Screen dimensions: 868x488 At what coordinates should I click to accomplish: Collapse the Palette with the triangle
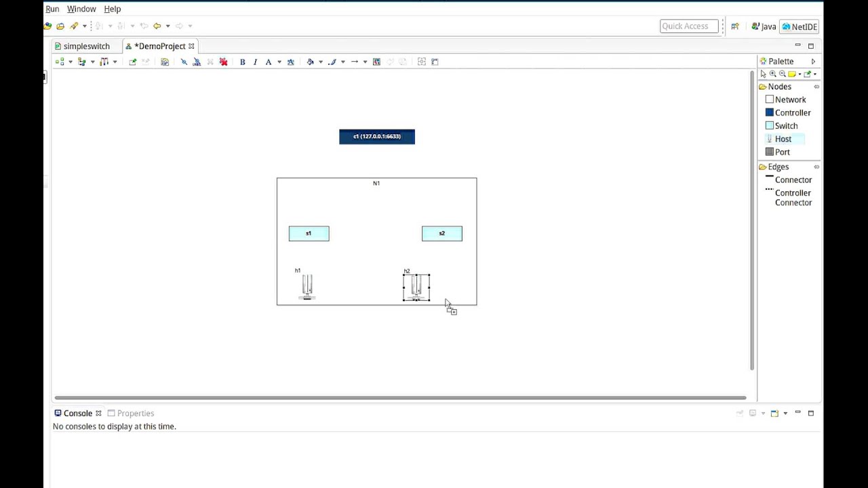(813, 61)
